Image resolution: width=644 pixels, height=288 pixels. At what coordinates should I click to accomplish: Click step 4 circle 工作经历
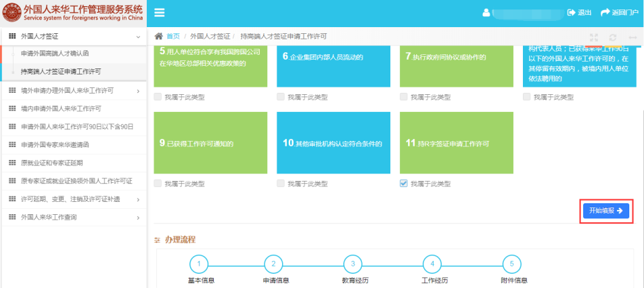point(432,264)
